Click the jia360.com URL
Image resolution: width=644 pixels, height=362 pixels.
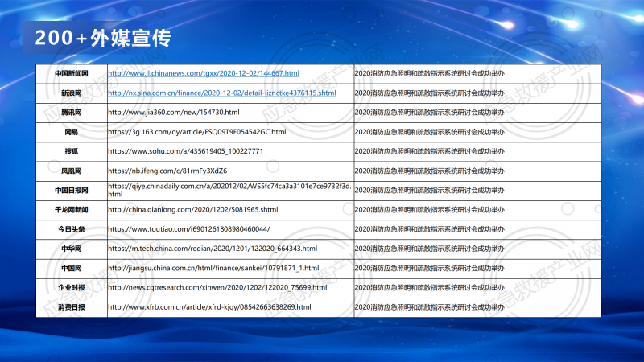(174, 113)
